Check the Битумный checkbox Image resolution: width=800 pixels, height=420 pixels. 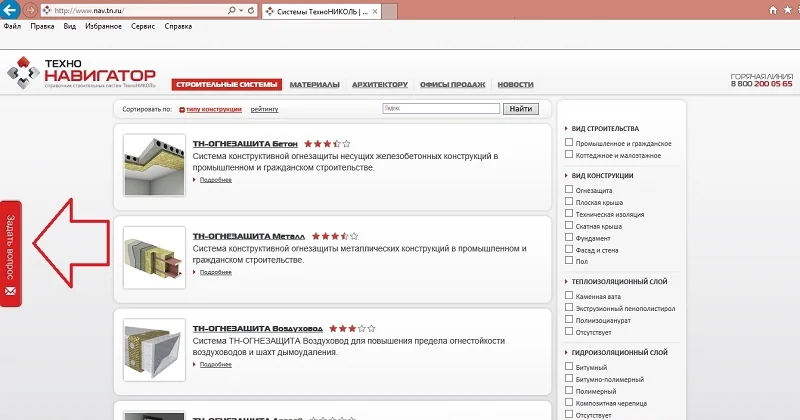pyautogui.click(x=569, y=366)
